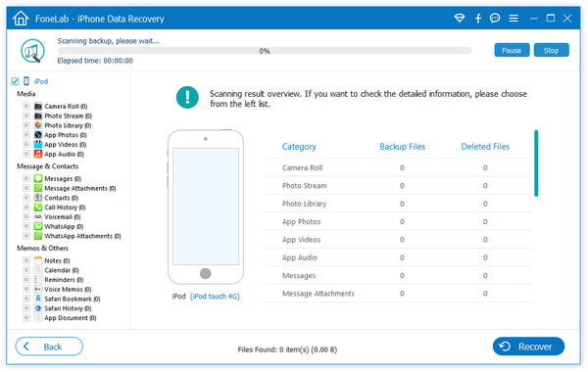Click the scanning magnifier icon

pyautogui.click(x=32, y=51)
